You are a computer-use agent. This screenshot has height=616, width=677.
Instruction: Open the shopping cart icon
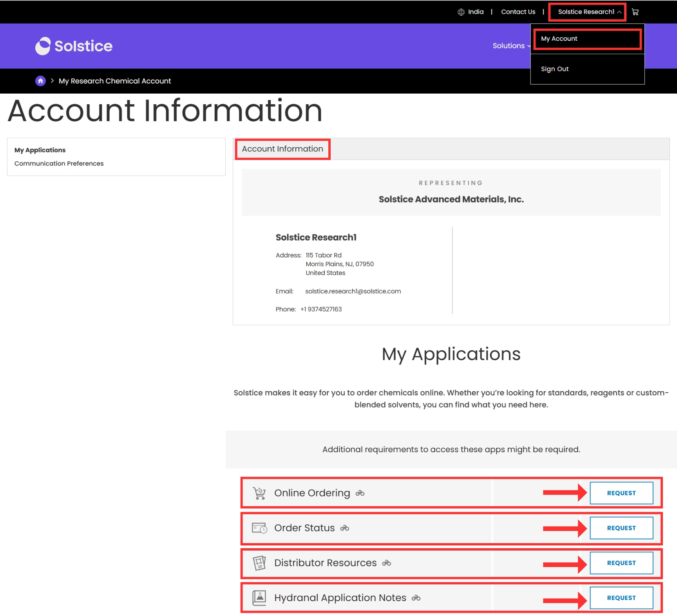pyautogui.click(x=635, y=12)
